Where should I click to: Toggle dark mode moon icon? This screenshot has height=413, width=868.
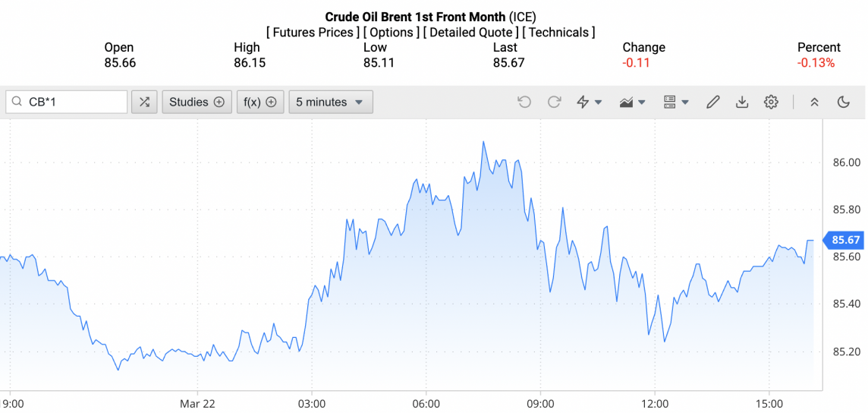843,102
